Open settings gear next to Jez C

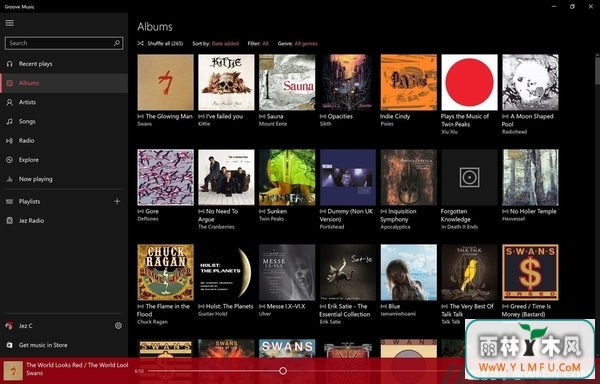tap(118, 325)
